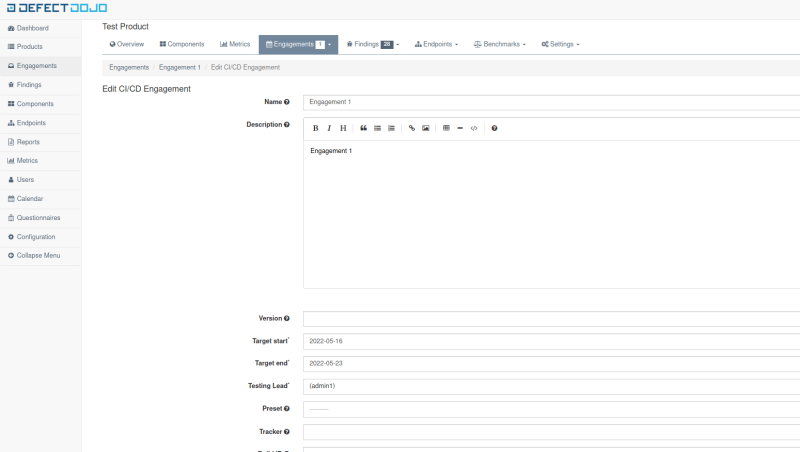The height and width of the screenshot is (452, 800).
Task: Click Version help icon
Action: coord(287,318)
